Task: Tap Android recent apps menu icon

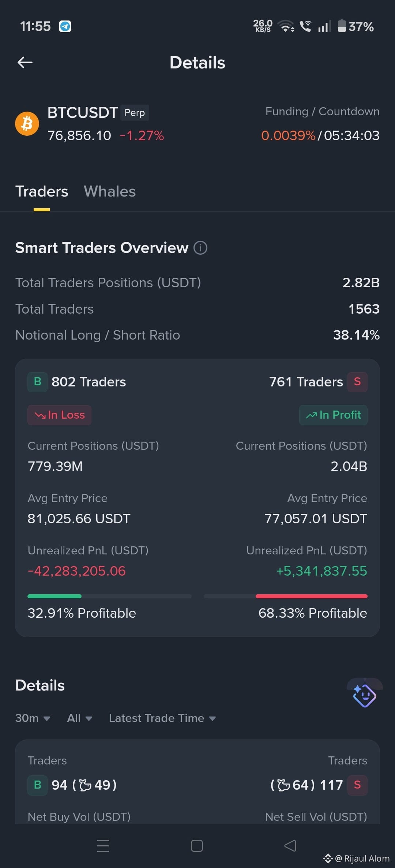Action: (x=103, y=846)
